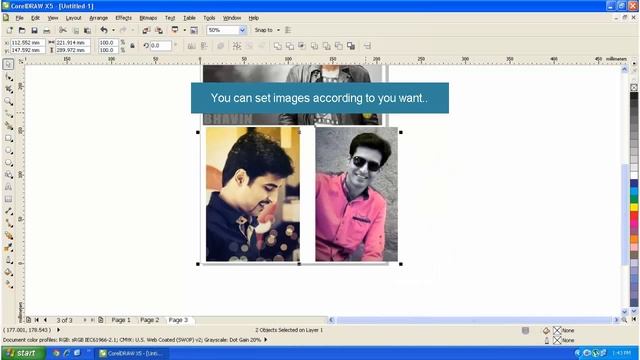Toggle the Lock Ratio padlock

pyautogui.click(x=132, y=46)
